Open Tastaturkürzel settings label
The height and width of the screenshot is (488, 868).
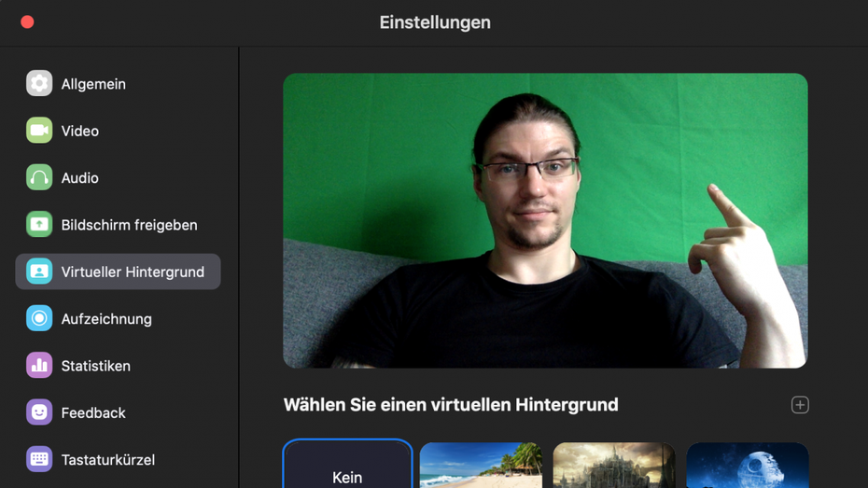[108, 460]
